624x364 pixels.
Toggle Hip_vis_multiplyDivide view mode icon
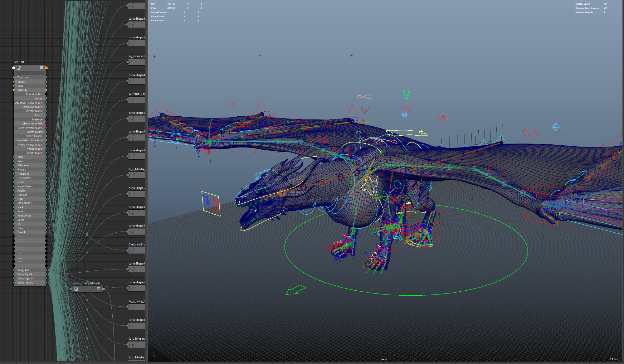coord(99,289)
